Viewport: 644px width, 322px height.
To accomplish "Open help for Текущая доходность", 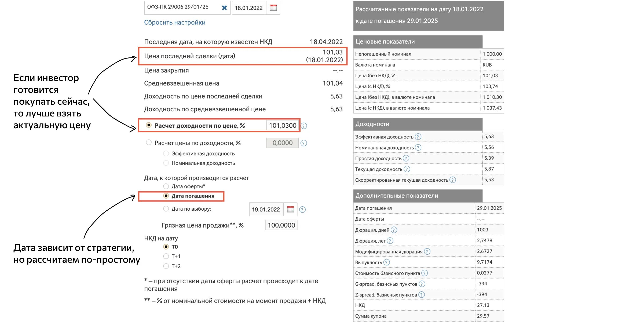I will [407, 169].
